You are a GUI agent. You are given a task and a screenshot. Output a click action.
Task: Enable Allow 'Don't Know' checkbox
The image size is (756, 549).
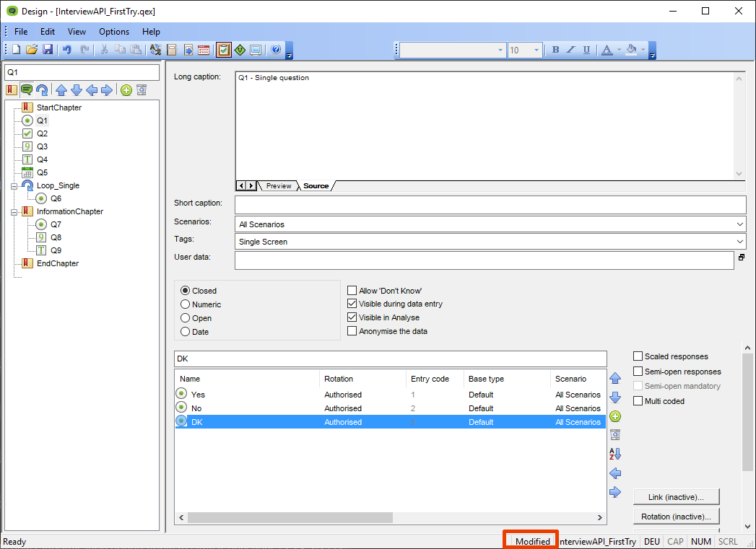[352, 291]
